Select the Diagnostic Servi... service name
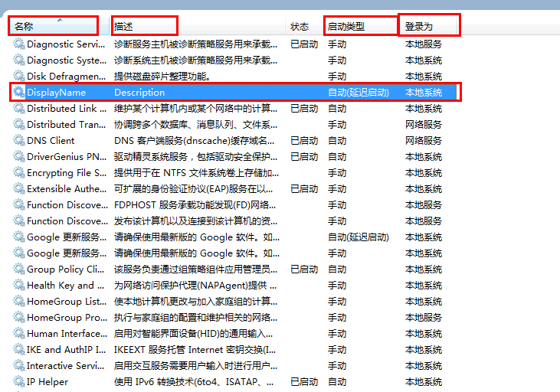Screen dimensions: 560x392 pos(66,44)
